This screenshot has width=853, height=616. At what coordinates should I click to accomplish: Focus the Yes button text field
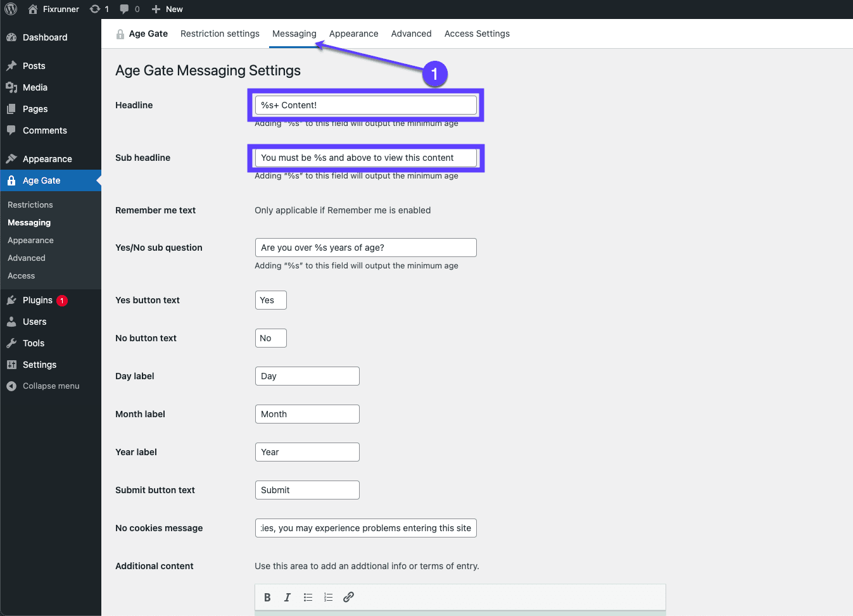click(270, 300)
